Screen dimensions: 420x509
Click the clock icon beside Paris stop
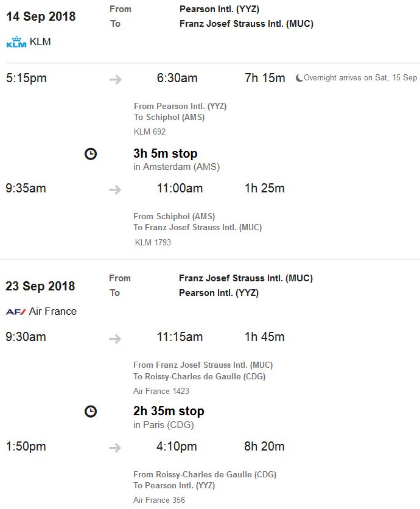coord(91,412)
